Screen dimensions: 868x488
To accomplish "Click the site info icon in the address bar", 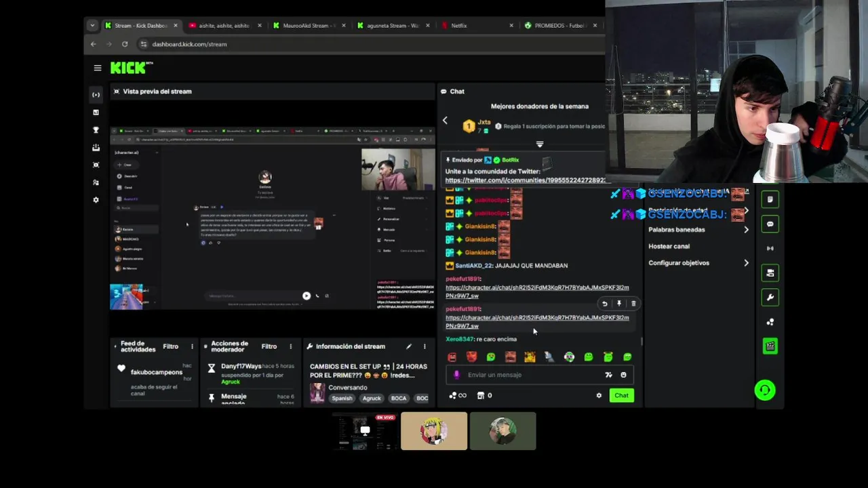I will coord(143,44).
